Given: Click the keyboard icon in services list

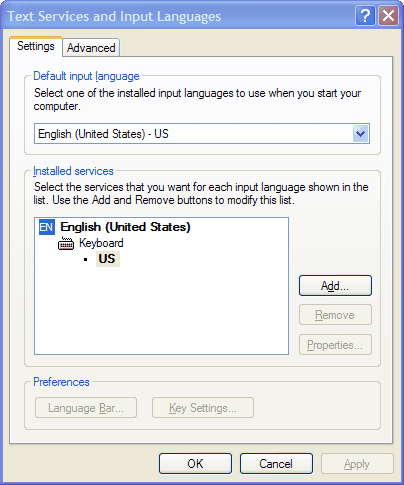Looking at the screenshot, I should pyautogui.click(x=66, y=244).
